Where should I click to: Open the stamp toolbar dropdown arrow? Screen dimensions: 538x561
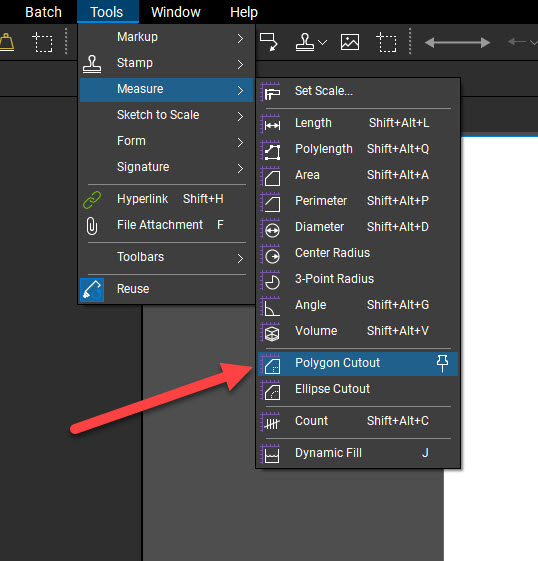[x=322, y=43]
